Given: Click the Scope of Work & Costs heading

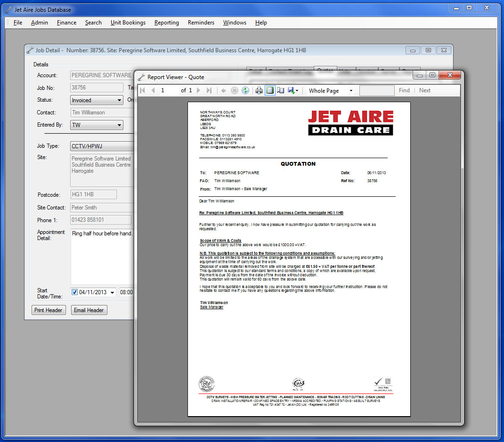Looking at the screenshot, I should 220,241.
